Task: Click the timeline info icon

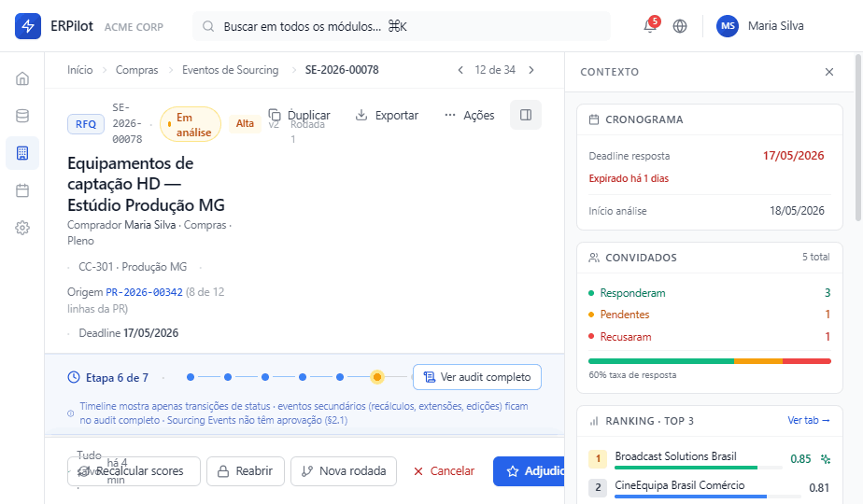Action: point(70,413)
